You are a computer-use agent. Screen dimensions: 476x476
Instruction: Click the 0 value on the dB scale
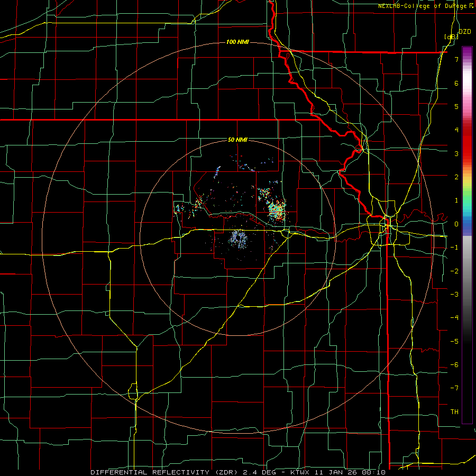coord(456,224)
